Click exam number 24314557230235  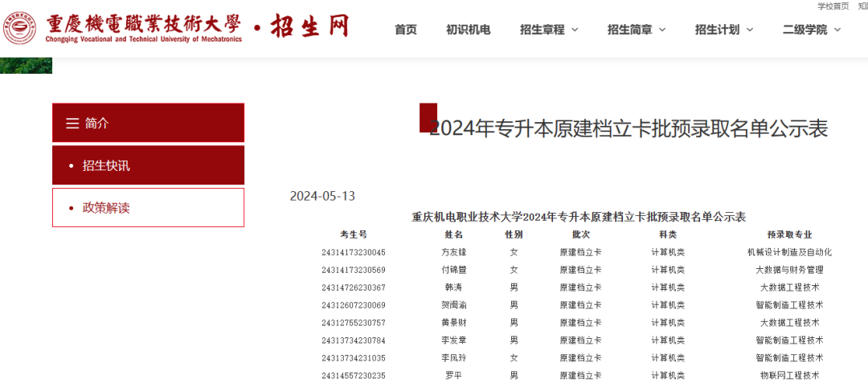pos(353,376)
